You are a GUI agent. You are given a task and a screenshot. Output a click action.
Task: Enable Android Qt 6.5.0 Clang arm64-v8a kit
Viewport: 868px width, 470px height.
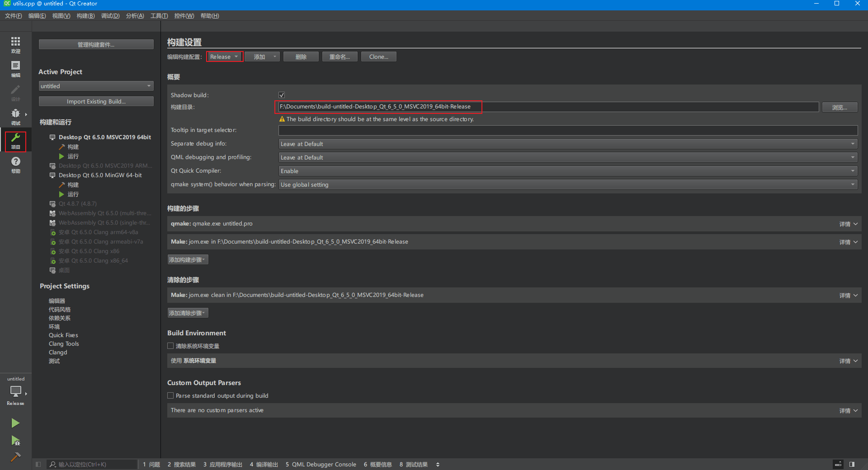(98, 232)
